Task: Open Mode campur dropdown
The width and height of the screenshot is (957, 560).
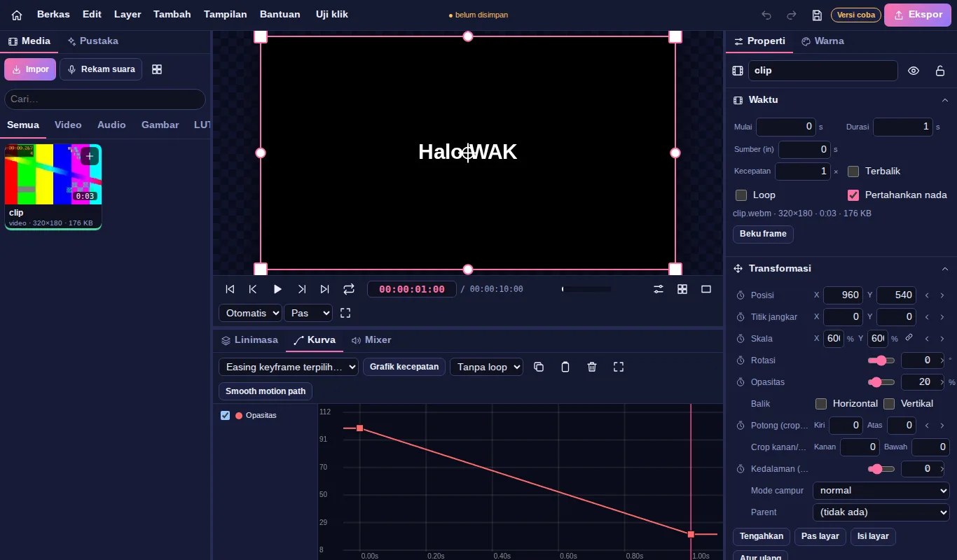Action: [x=881, y=491]
